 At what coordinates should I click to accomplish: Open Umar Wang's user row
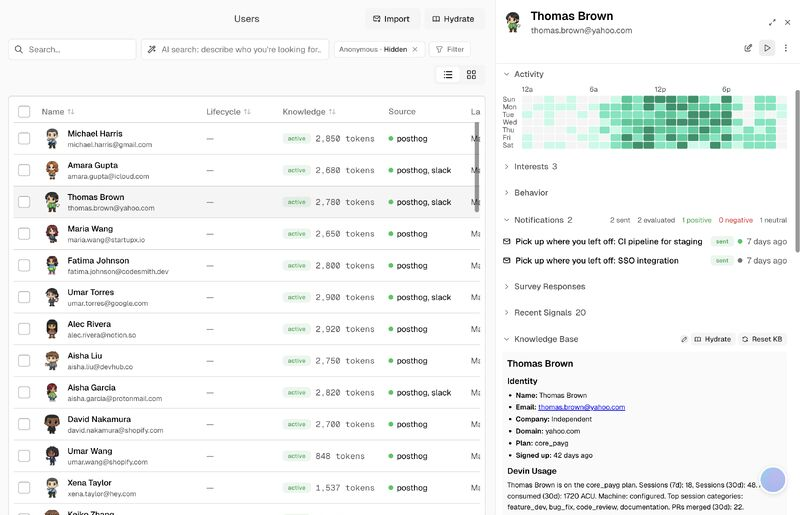pos(246,456)
